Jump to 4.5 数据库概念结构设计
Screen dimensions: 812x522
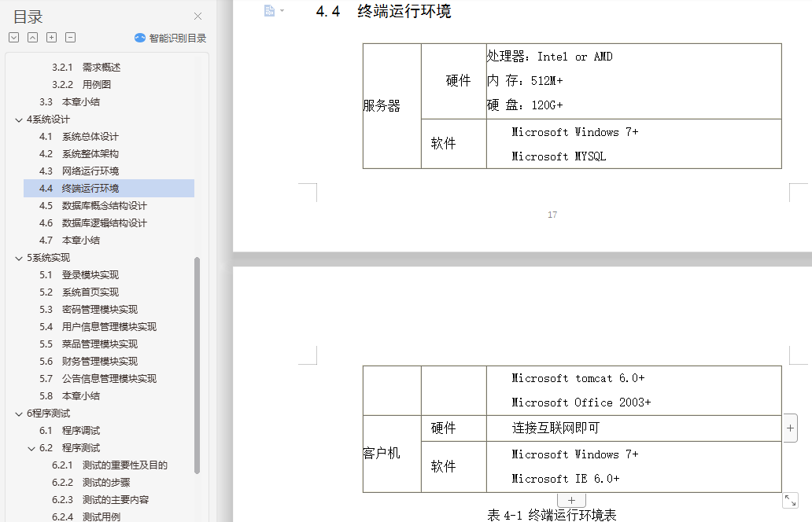(93, 205)
